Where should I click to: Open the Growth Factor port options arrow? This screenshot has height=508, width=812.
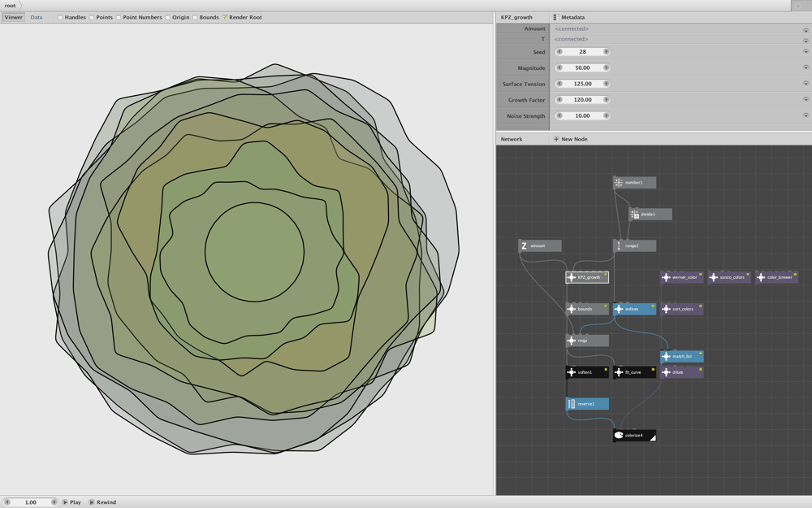806,99
